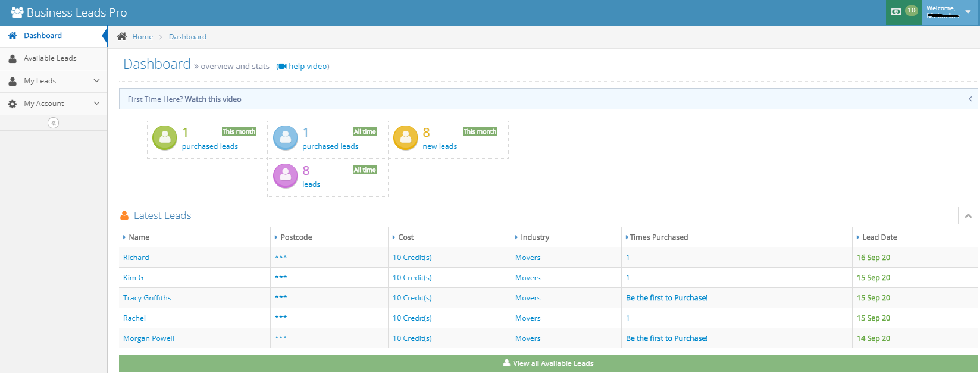Screen dimensions: 980x373
Task: Collapse the Latest Leads panel
Action: click(x=968, y=216)
